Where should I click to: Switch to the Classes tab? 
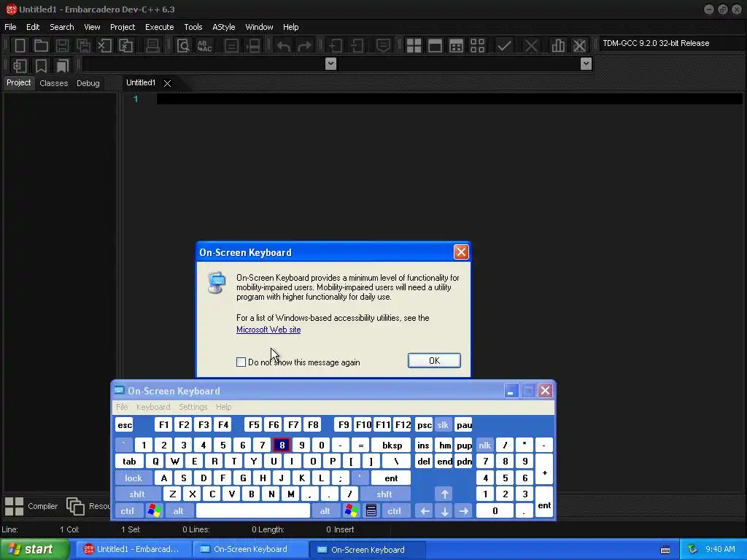54,83
